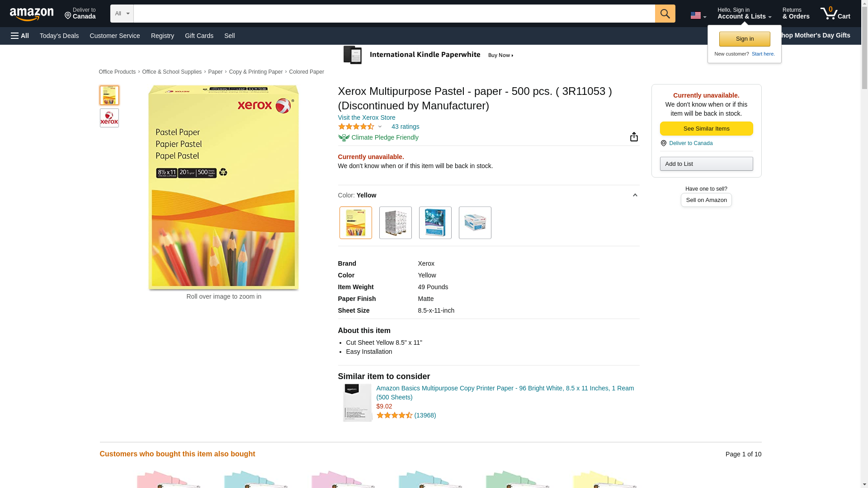Select the Yellow pastel paper swatch

pos(355,223)
